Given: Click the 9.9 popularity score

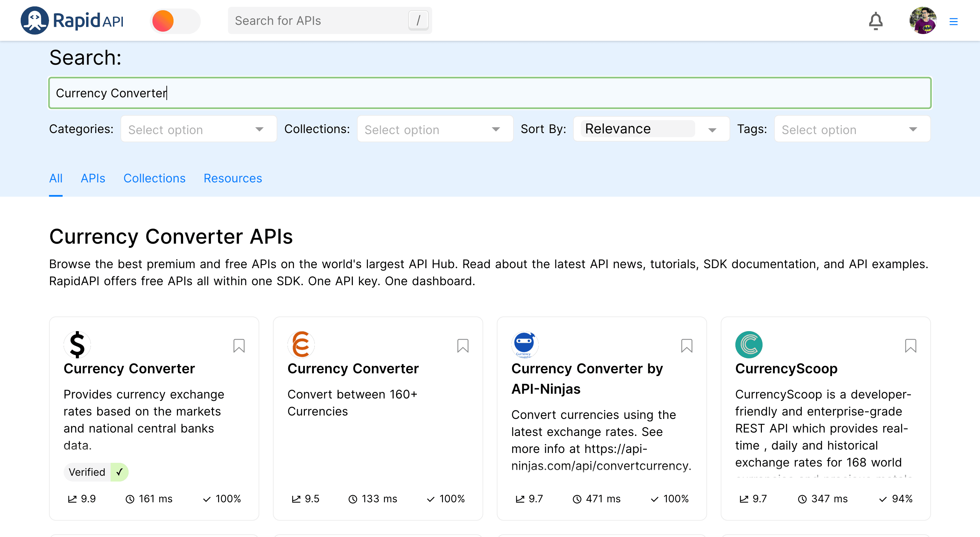Looking at the screenshot, I should [82, 499].
